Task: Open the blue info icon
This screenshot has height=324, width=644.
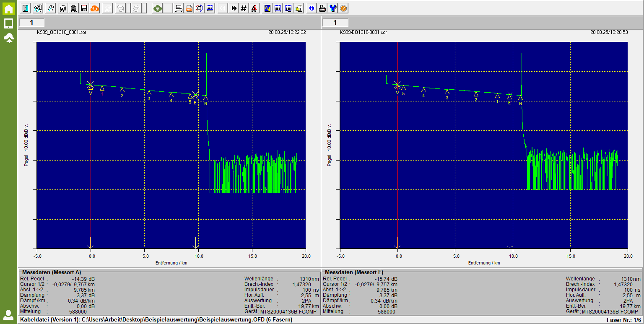Action: click(x=312, y=8)
